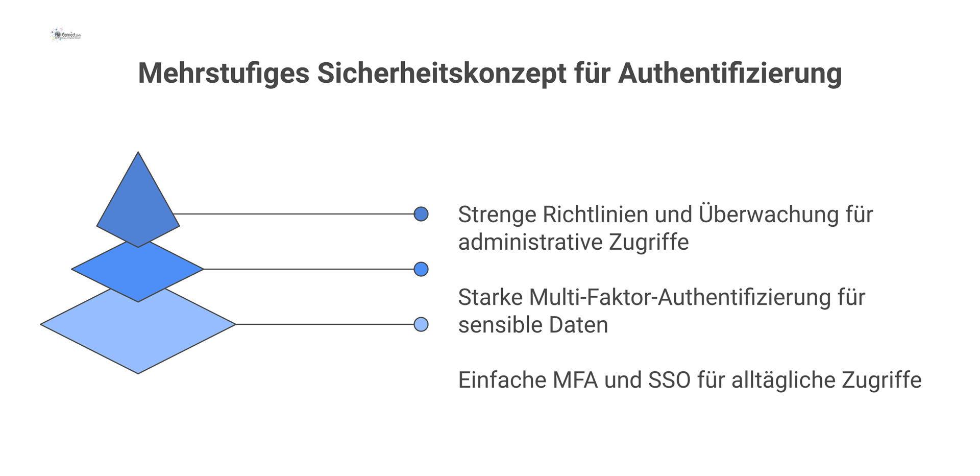
Task: Click the "sensible Daten" text
Action: pos(533,325)
